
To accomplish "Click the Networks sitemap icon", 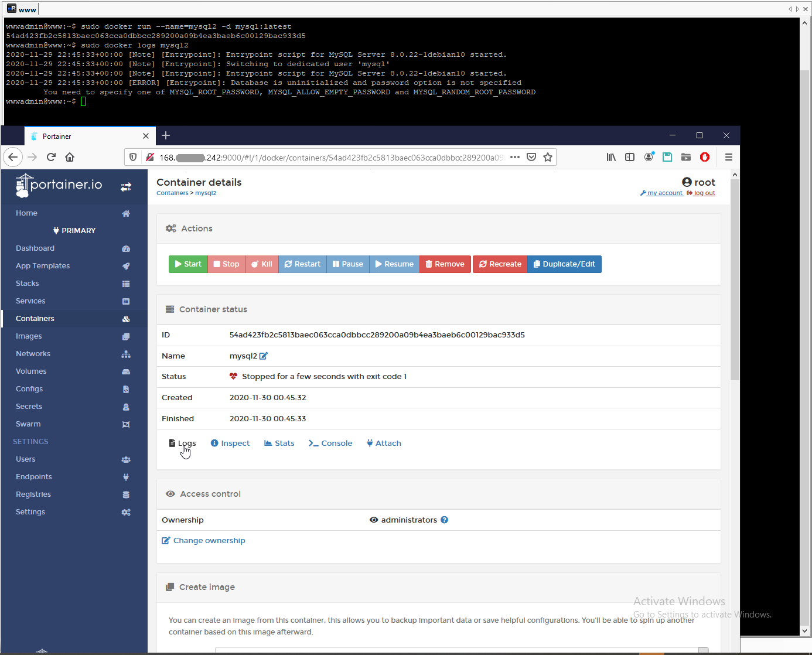I will [x=126, y=354].
